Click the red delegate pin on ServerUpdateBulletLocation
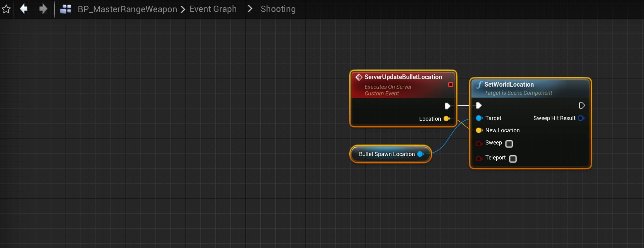The height and width of the screenshot is (248, 644). [x=450, y=84]
